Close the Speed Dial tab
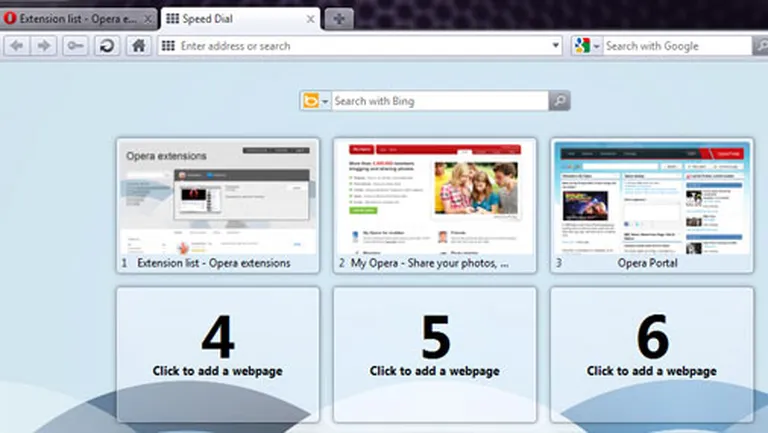 311,19
